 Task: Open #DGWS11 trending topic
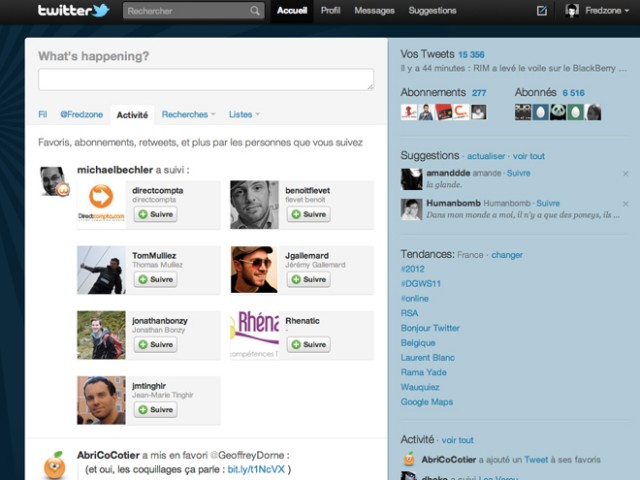point(421,284)
